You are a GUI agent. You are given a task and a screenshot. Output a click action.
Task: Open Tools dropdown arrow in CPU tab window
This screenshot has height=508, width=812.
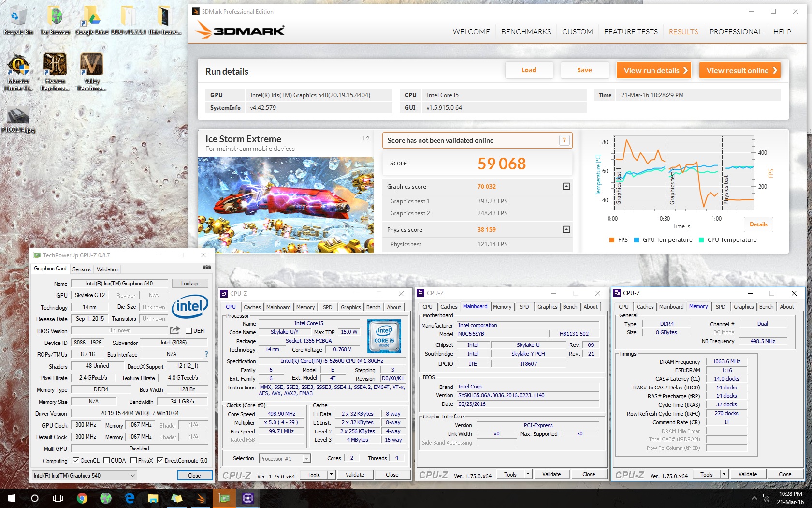click(332, 475)
